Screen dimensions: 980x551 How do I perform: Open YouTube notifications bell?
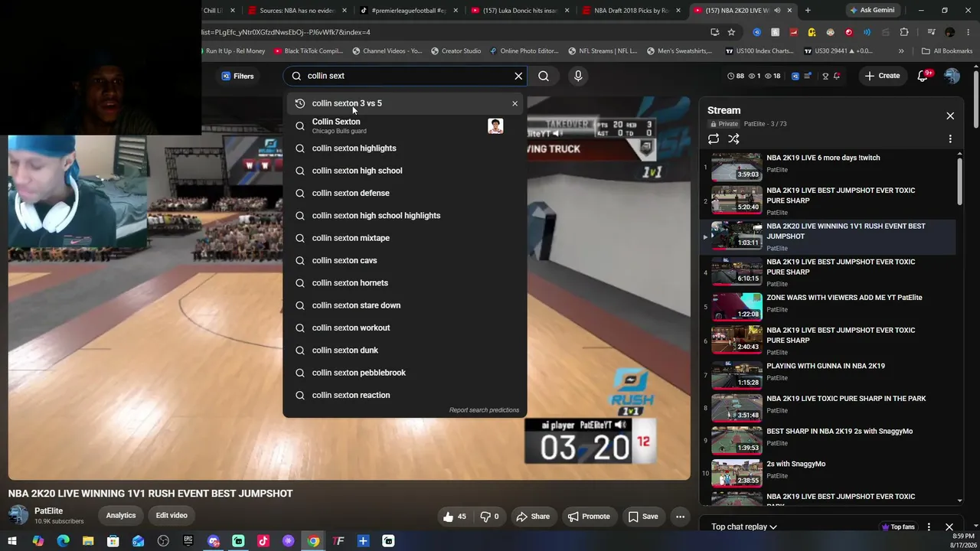pos(923,76)
